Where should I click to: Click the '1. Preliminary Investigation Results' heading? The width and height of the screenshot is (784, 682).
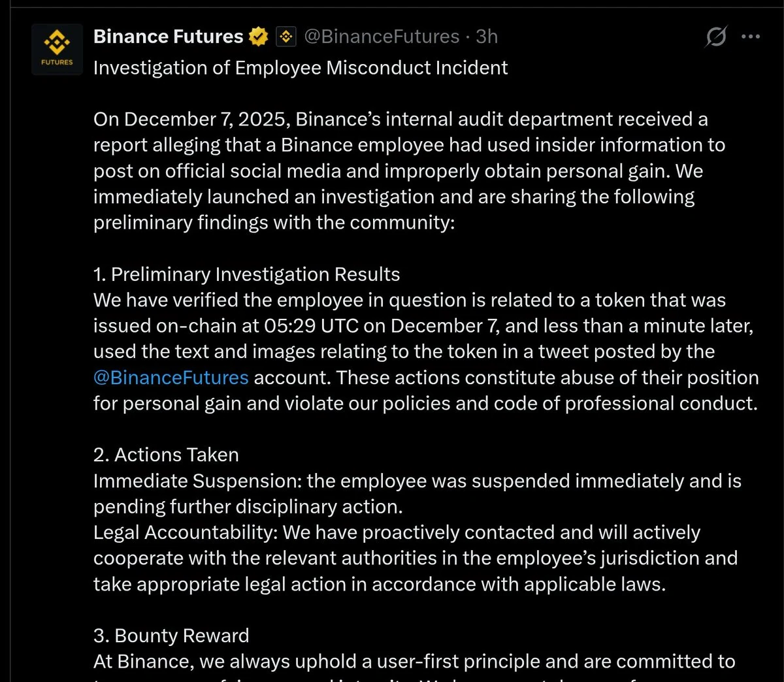[x=247, y=274]
